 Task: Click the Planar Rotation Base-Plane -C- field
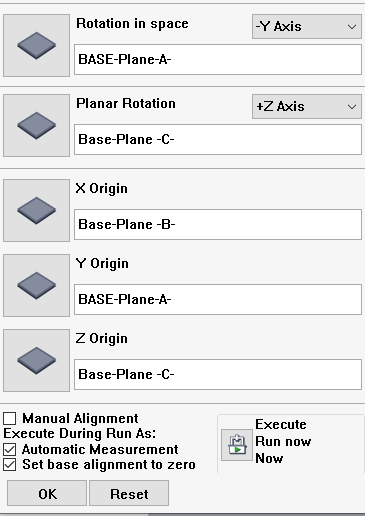click(x=218, y=140)
